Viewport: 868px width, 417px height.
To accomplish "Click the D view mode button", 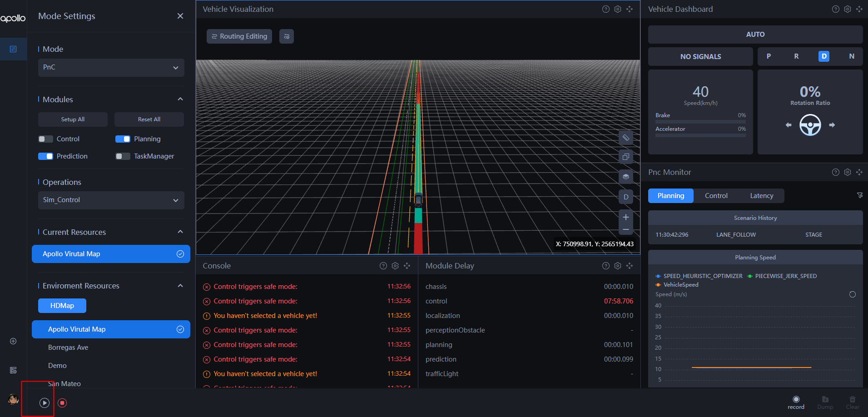I will (x=626, y=197).
